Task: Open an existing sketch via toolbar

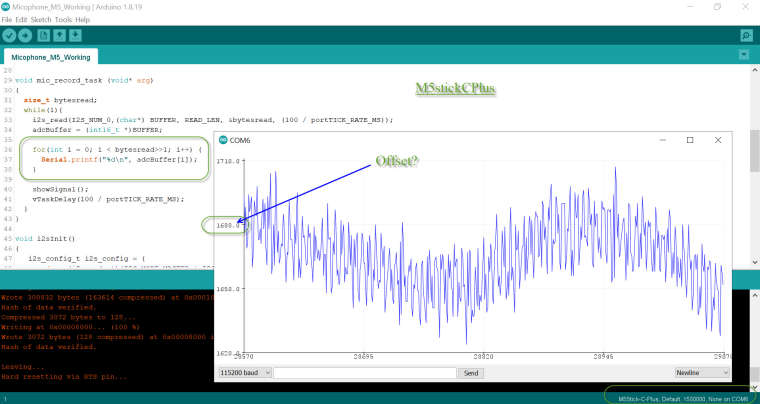Action: pos(60,35)
